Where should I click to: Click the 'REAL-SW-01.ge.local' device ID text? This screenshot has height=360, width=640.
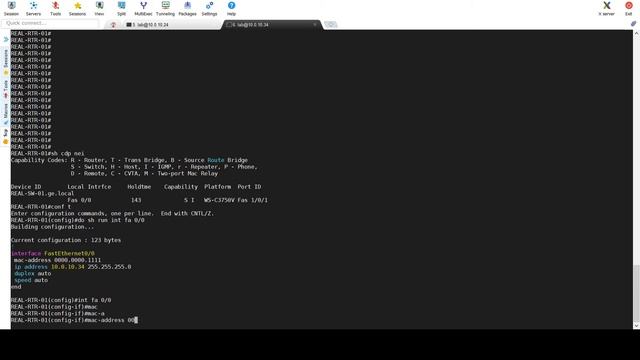pyautogui.click(x=42, y=193)
